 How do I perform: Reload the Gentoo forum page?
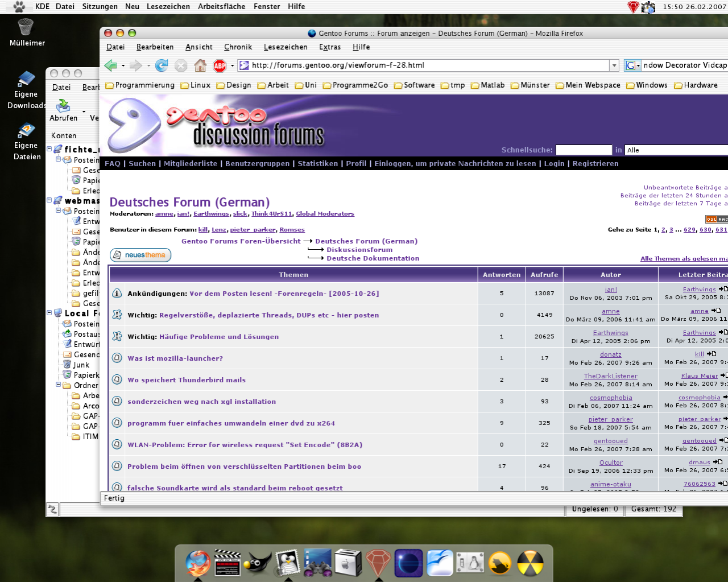[162, 66]
